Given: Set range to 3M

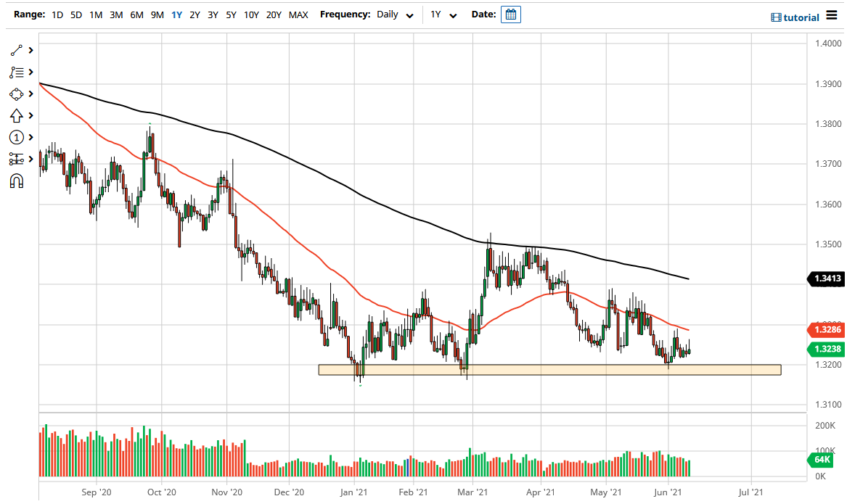Looking at the screenshot, I should click(x=116, y=15).
